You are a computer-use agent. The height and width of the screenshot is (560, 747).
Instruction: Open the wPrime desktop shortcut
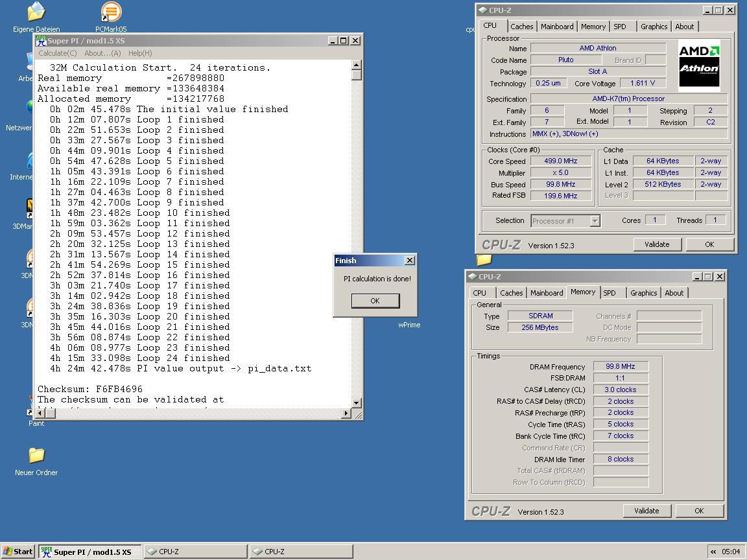tap(409, 325)
